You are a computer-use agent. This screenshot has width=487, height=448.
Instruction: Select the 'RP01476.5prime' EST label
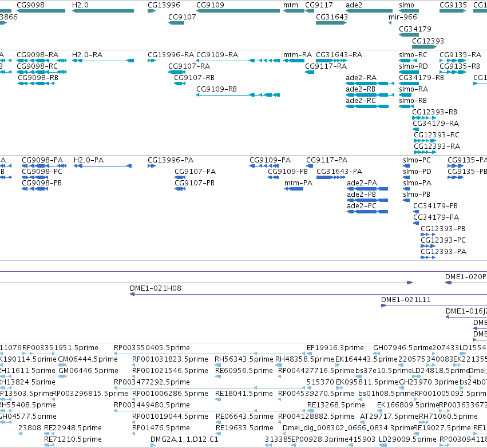161,428
